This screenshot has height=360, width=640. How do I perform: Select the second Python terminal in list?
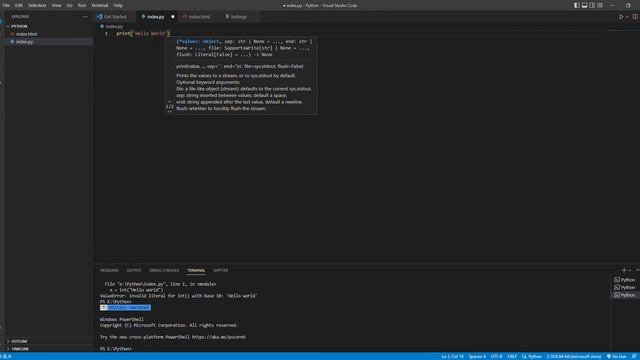click(625, 287)
